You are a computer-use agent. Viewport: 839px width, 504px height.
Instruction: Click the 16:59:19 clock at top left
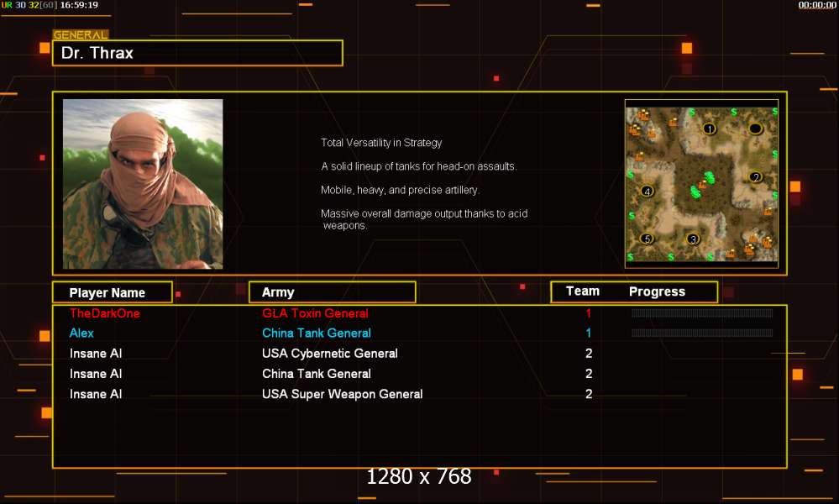[x=79, y=5]
